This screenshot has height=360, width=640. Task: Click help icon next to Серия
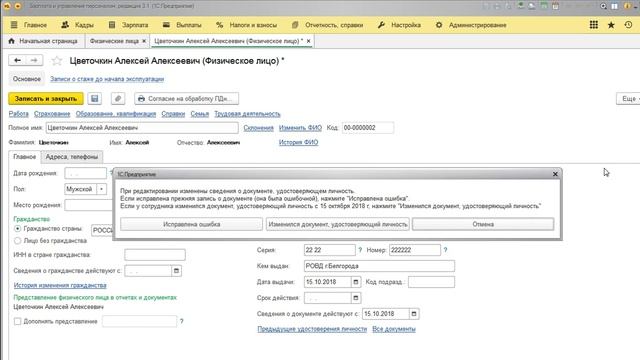coord(360,250)
